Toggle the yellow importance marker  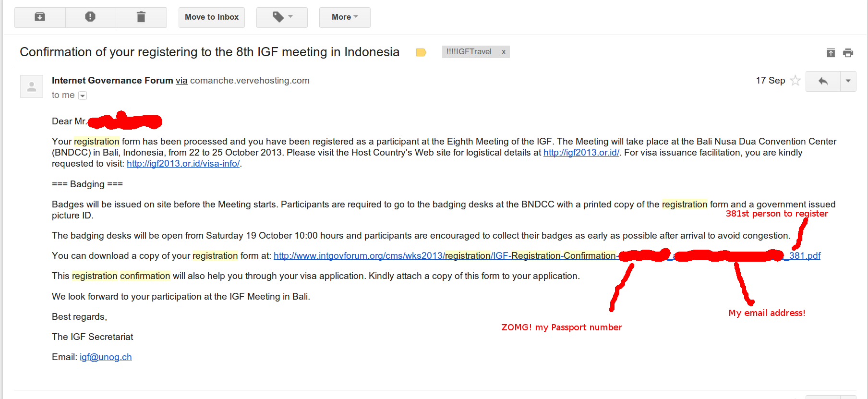(421, 52)
